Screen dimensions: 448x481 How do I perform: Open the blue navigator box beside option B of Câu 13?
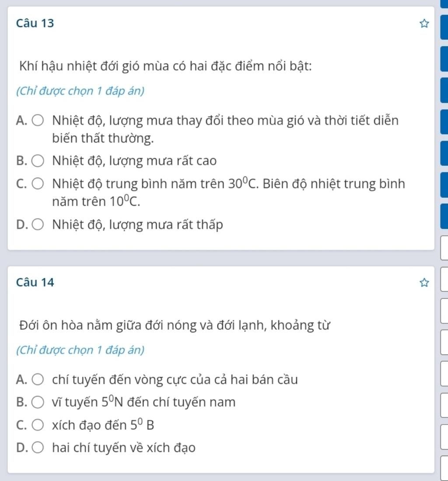[x=444, y=153]
